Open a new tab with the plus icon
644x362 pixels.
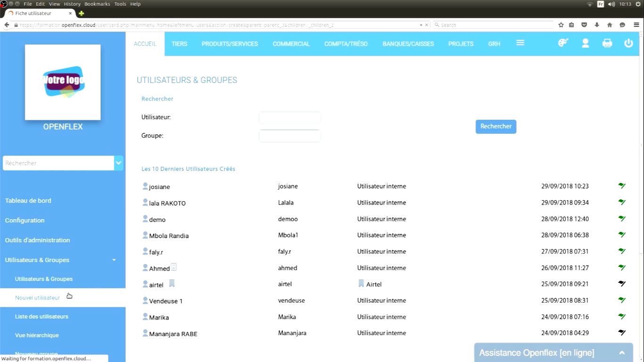81,13
